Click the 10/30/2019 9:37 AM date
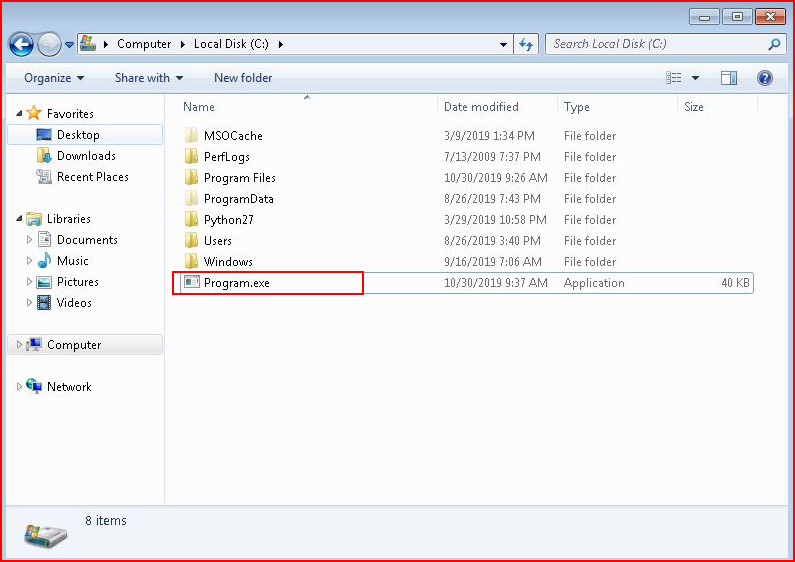795x562 pixels. tap(495, 283)
